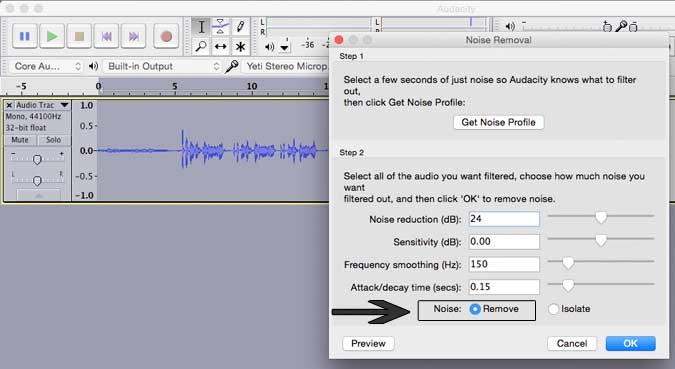
Task: Click the '32-bit float' track info text
Action: pyautogui.click(x=25, y=128)
